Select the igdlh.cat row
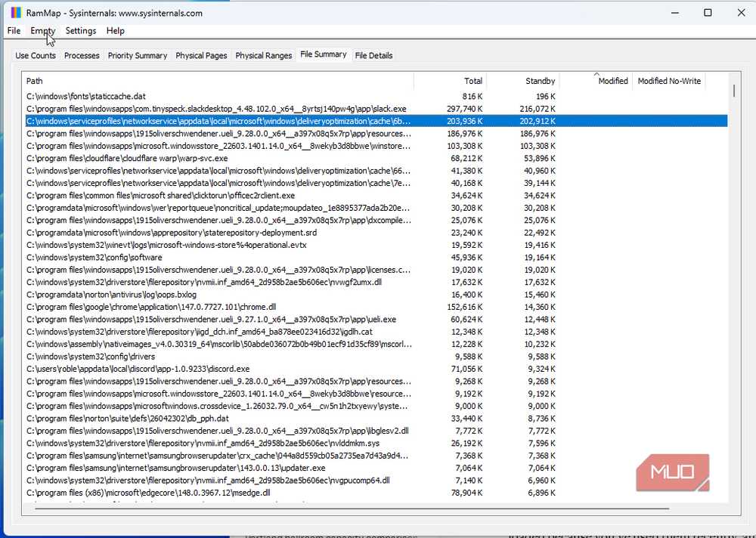This screenshot has height=538, width=756. [x=376, y=332]
